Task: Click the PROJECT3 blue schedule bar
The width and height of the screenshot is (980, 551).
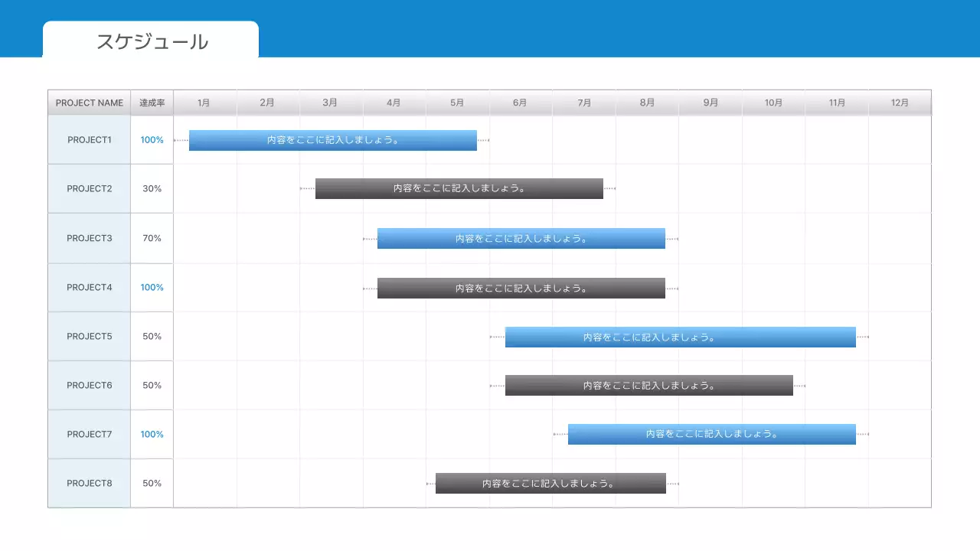Action: point(521,238)
